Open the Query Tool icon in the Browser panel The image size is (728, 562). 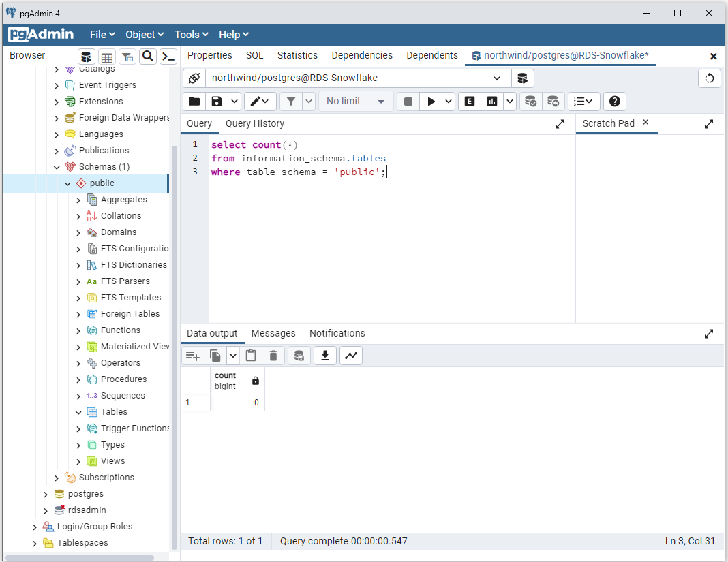[x=87, y=57]
